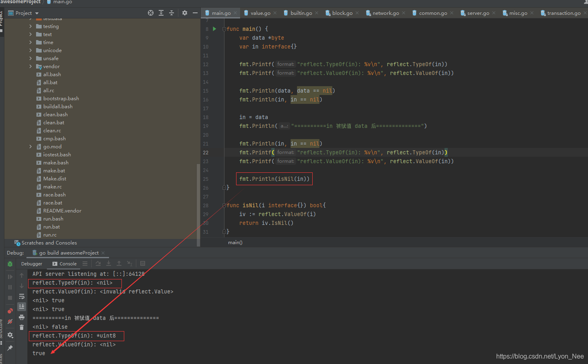The width and height of the screenshot is (588, 364).
Task: Click the console Up the Stack Trace arrow
Action: [22, 275]
